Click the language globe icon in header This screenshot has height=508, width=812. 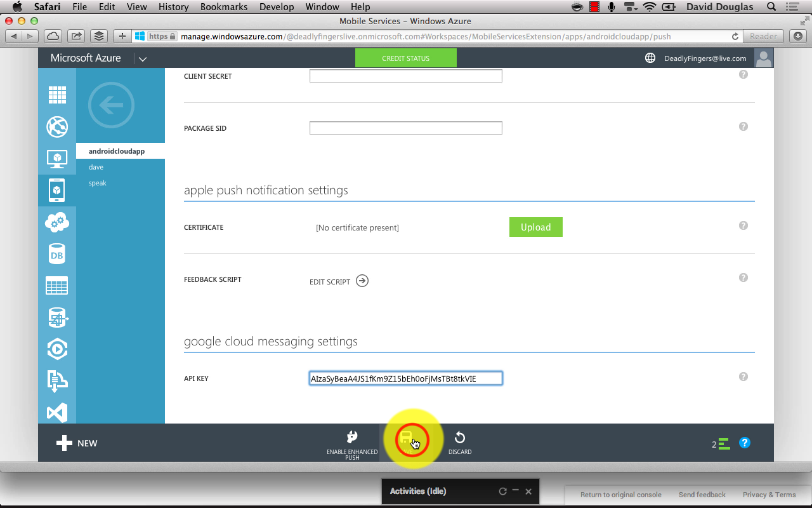(x=650, y=58)
